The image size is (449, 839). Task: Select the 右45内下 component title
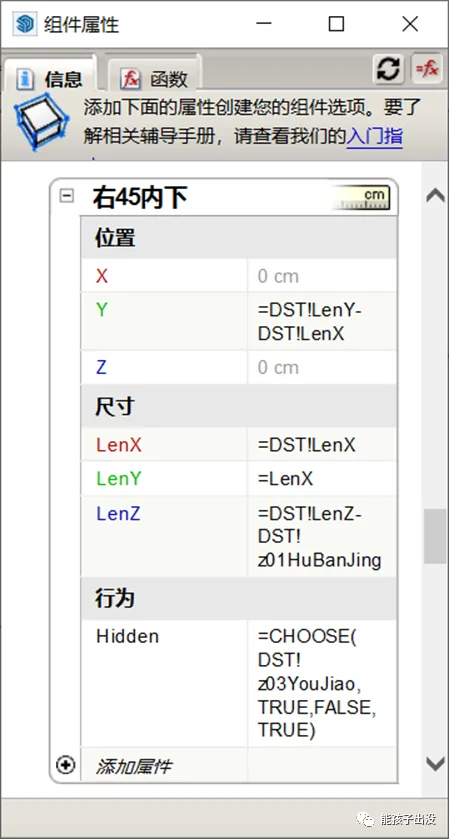(x=140, y=199)
